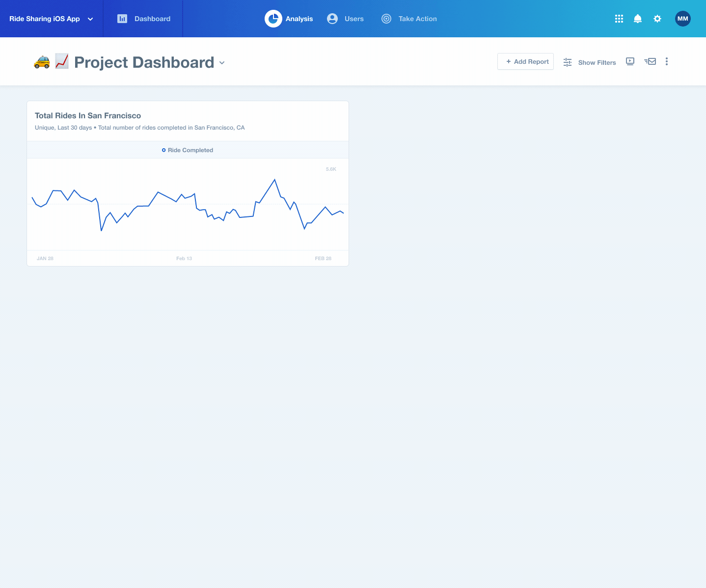
Task: Click the Dashboard bar-chart icon
Action: coord(122,19)
